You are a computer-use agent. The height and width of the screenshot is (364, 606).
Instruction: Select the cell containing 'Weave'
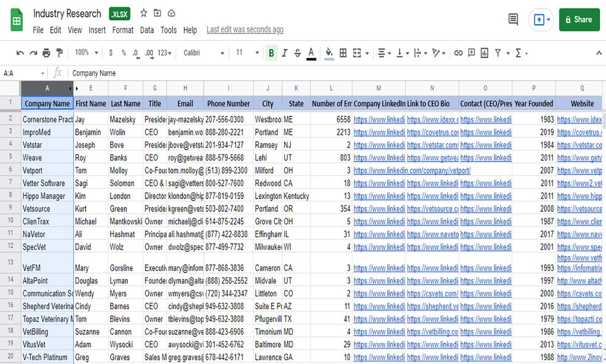click(x=47, y=158)
